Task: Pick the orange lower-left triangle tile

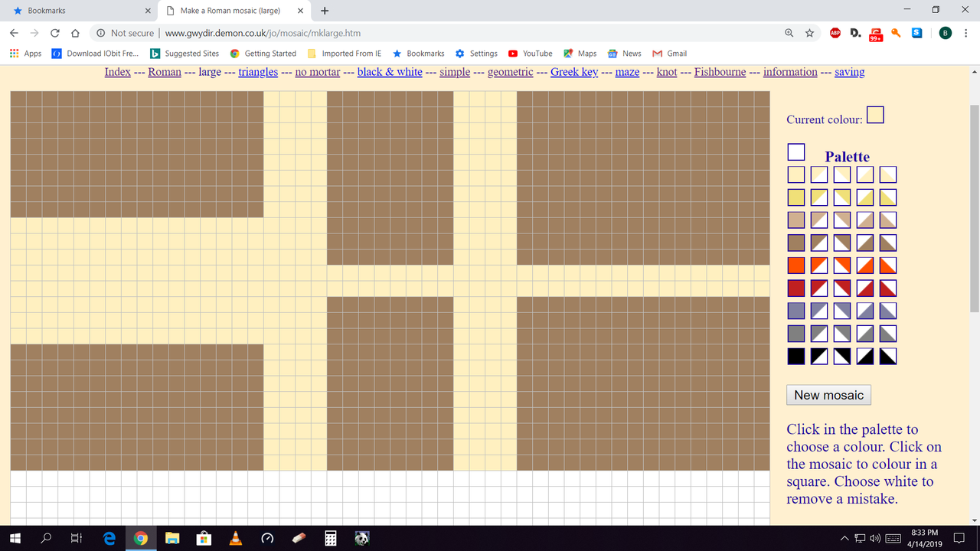Action: pyautogui.click(x=888, y=266)
